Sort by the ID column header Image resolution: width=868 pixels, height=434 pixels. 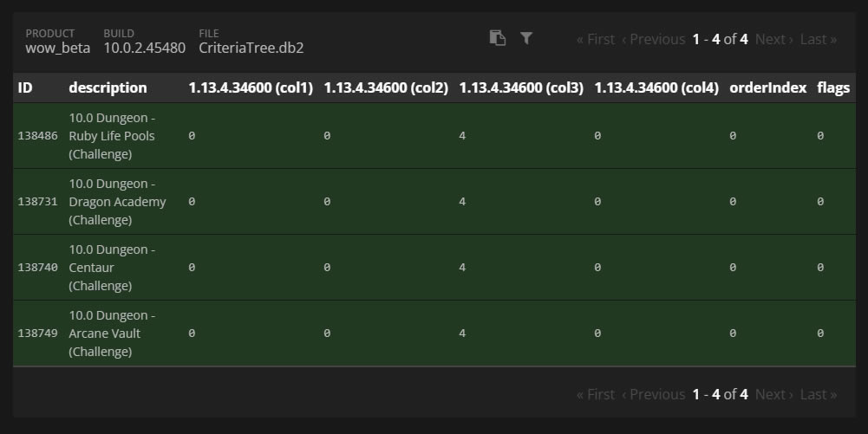click(x=25, y=87)
